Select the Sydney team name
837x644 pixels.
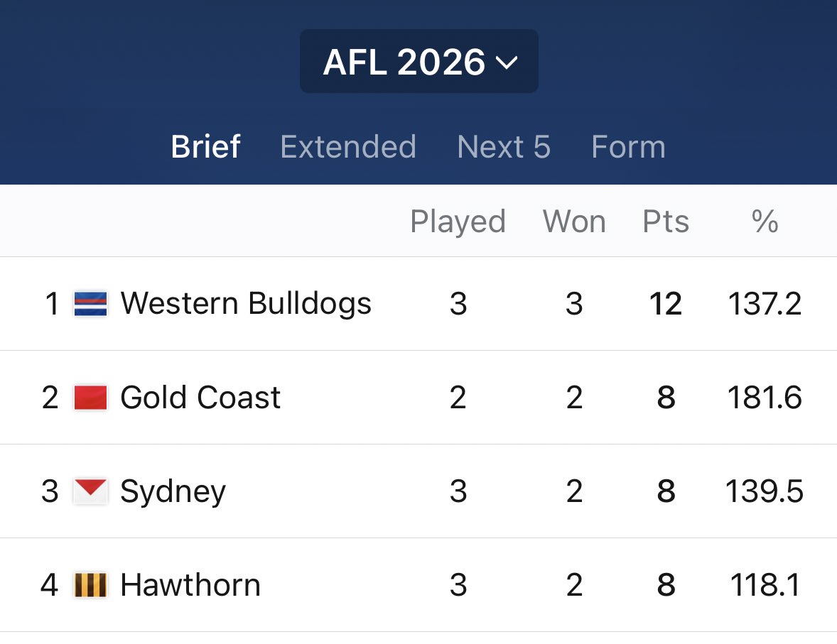pyautogui.click(x=173, y=491)
